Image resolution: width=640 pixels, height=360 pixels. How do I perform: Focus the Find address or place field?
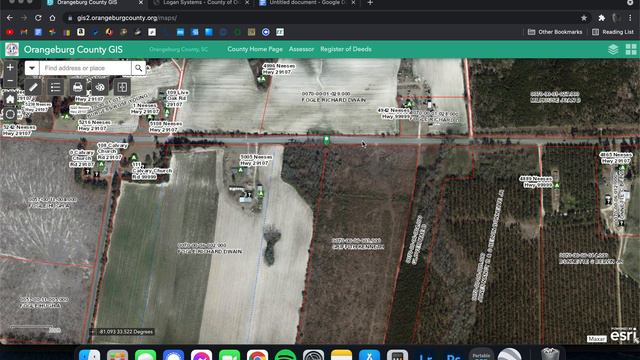point(85,68)
